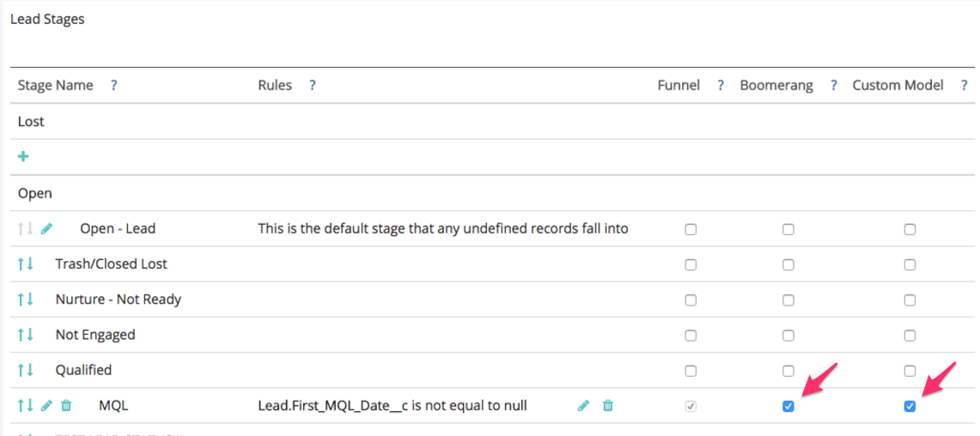Viewport: 980px width, 436px height.
Task: Check Custom Model for Not Engaged
Action: point(910,336)
